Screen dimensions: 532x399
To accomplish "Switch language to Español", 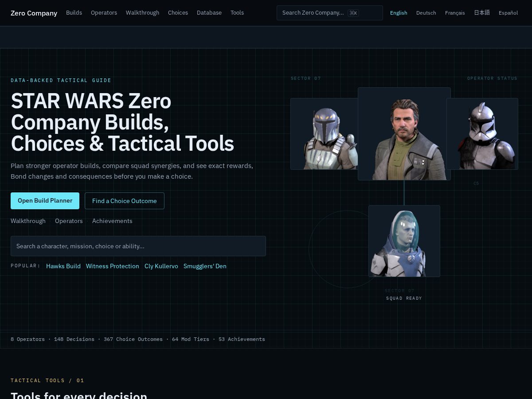I will coord(508,13).
